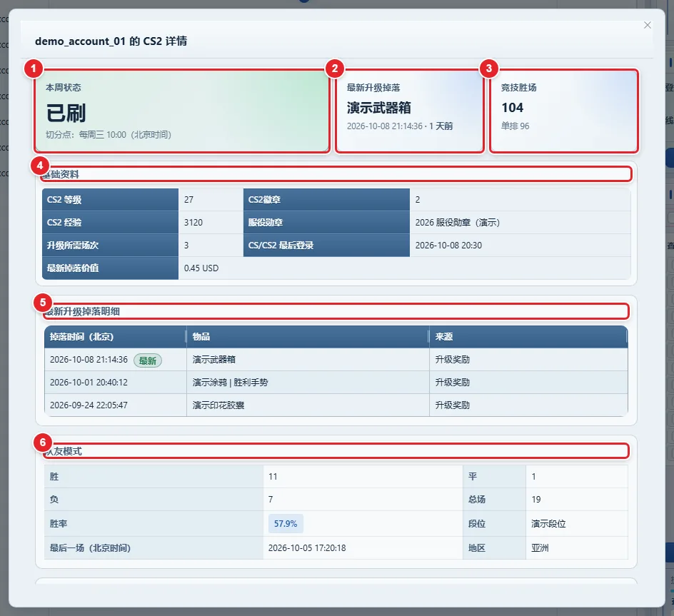Click the CS2 经验 label cell
674x616 pixels.
[x=110, y=223]
